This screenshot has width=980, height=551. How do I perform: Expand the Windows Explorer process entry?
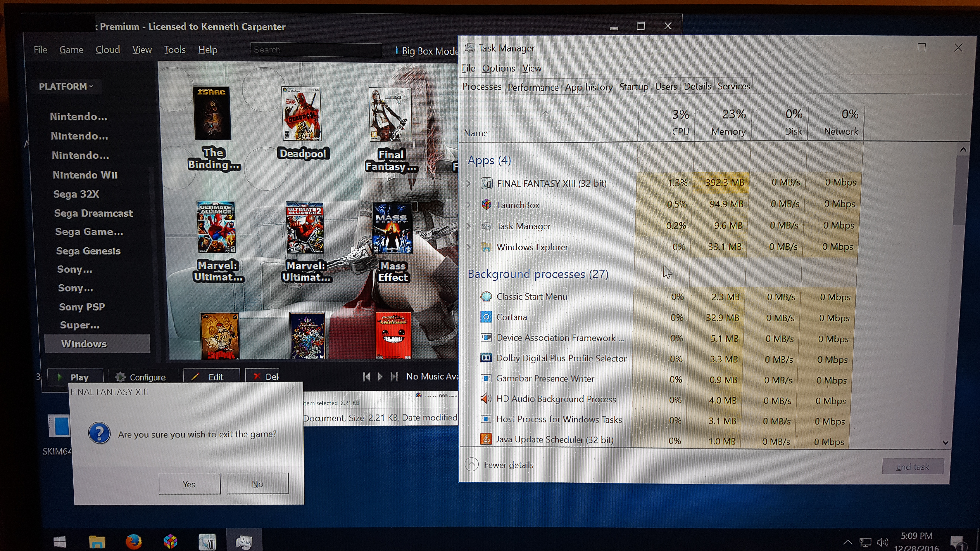click(468, 247)
